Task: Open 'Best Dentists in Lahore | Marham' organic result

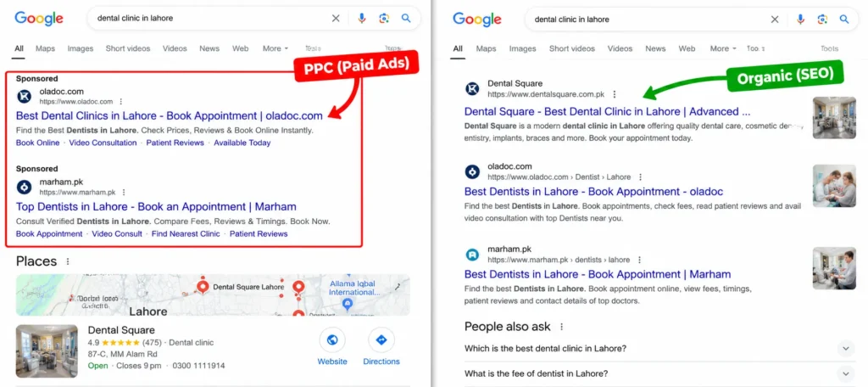Action: click(x=598, y=274)
